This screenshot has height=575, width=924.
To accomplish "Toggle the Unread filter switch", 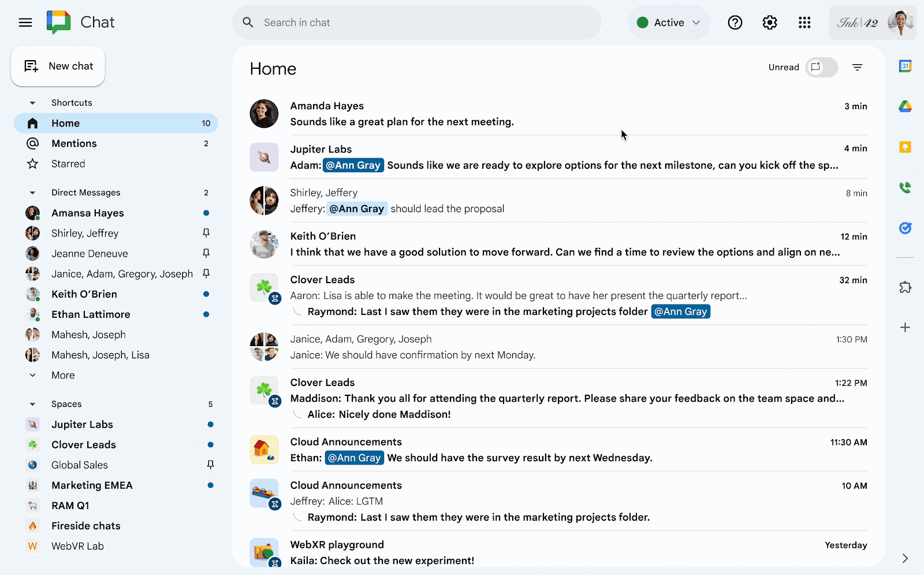I will (821, 67).
